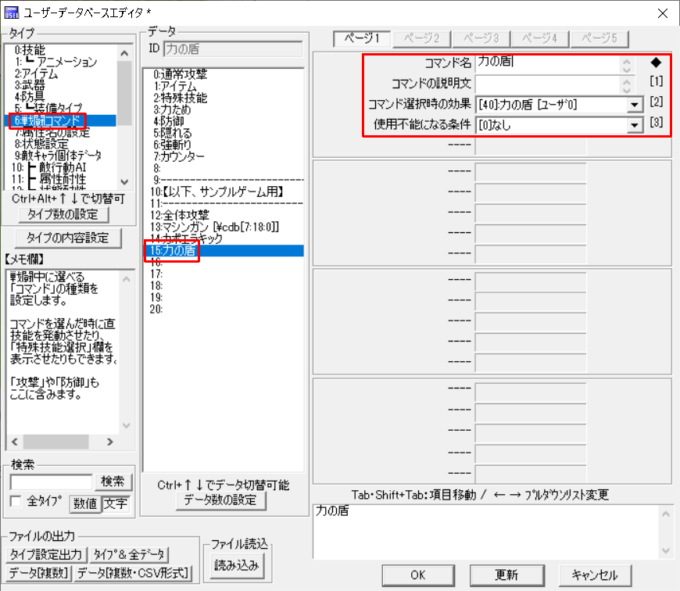
Task: Click the コマンドの説明文 input field
Action: click(546, 83)
